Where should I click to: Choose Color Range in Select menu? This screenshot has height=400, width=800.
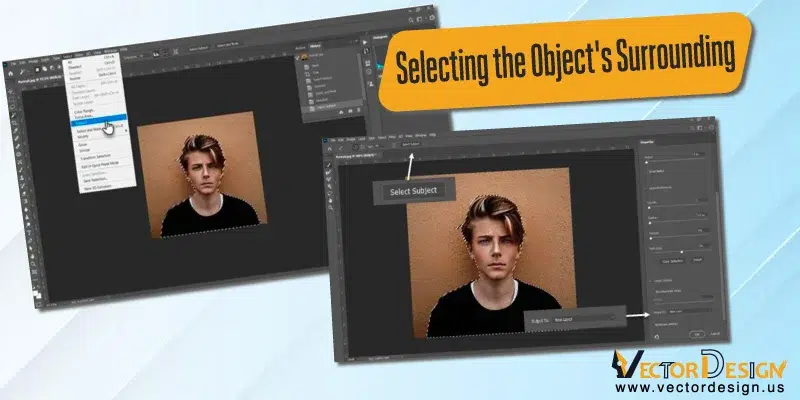click(x=84, y=111)
